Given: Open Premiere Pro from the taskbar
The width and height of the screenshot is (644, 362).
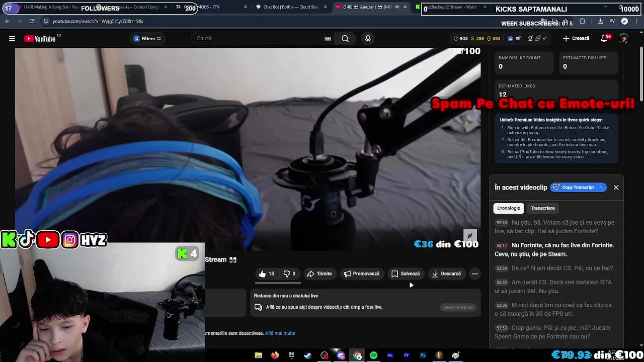Looking at the screenshot, I should (x=407, y=355).
